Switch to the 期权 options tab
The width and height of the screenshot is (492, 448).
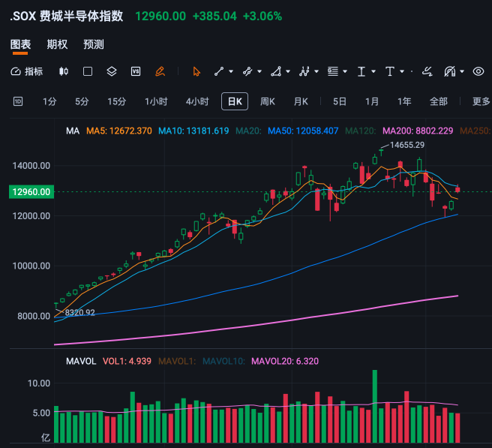(x=57, y=44)
